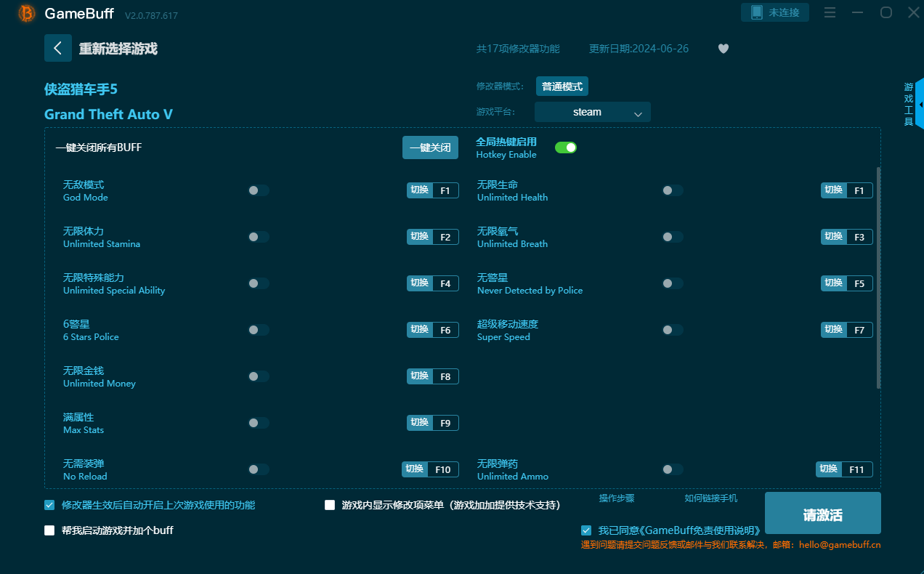Check 帮我启动游戏并加个buff checkbox
Screen dimensions: 924x574
(49, 530)
